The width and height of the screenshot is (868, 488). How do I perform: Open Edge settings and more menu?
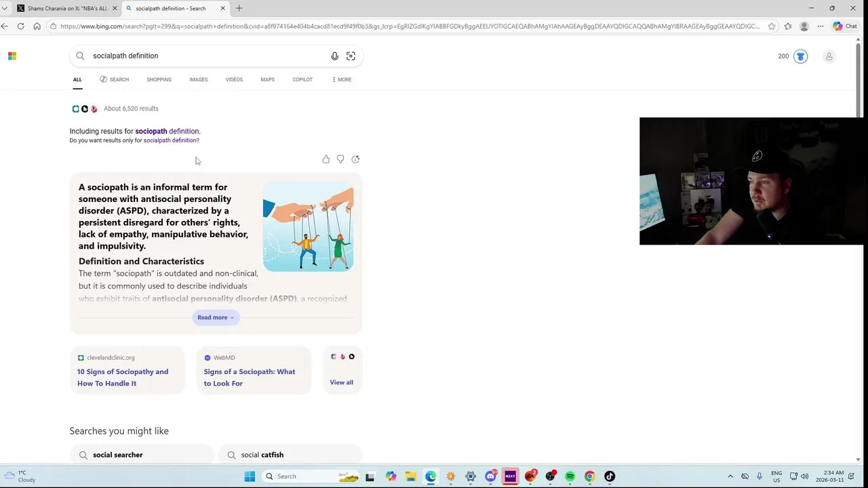tap(821, 26)
